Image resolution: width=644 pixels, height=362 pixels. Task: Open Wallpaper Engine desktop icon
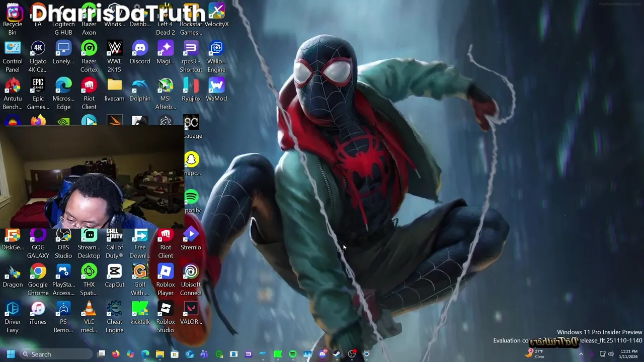(216, 57)
